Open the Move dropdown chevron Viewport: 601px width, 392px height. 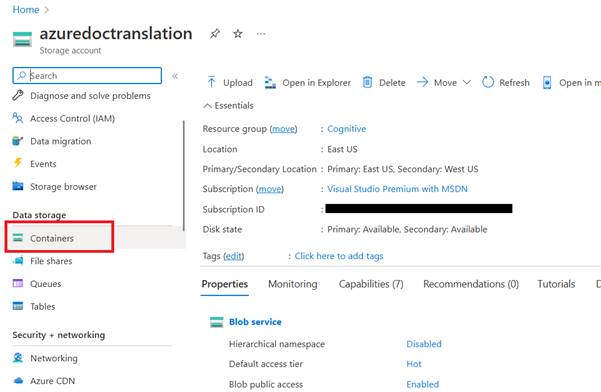pos(466,82)
